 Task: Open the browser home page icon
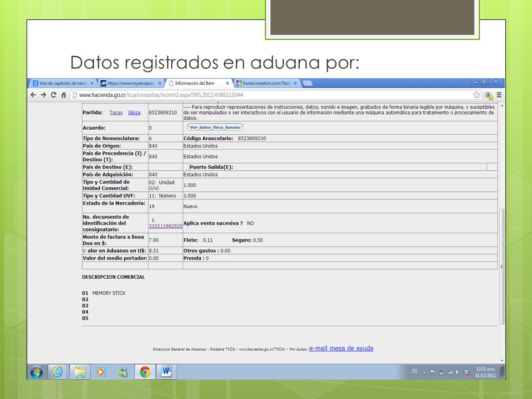[x=63, y=95]
